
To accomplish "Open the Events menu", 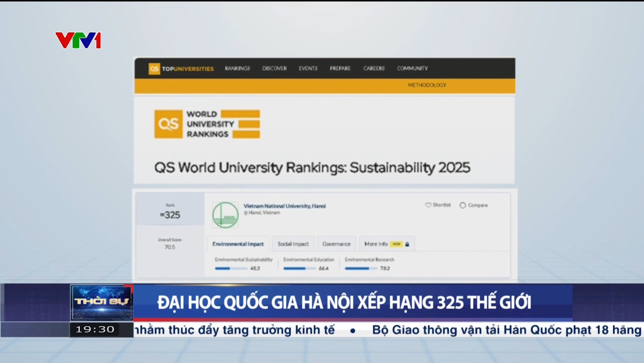I will point(308,68).
